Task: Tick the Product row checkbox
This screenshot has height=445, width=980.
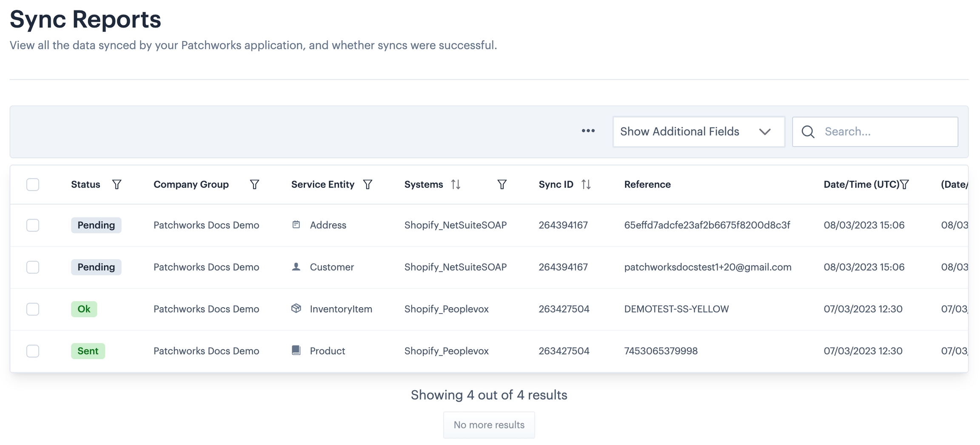Action: 33,351
